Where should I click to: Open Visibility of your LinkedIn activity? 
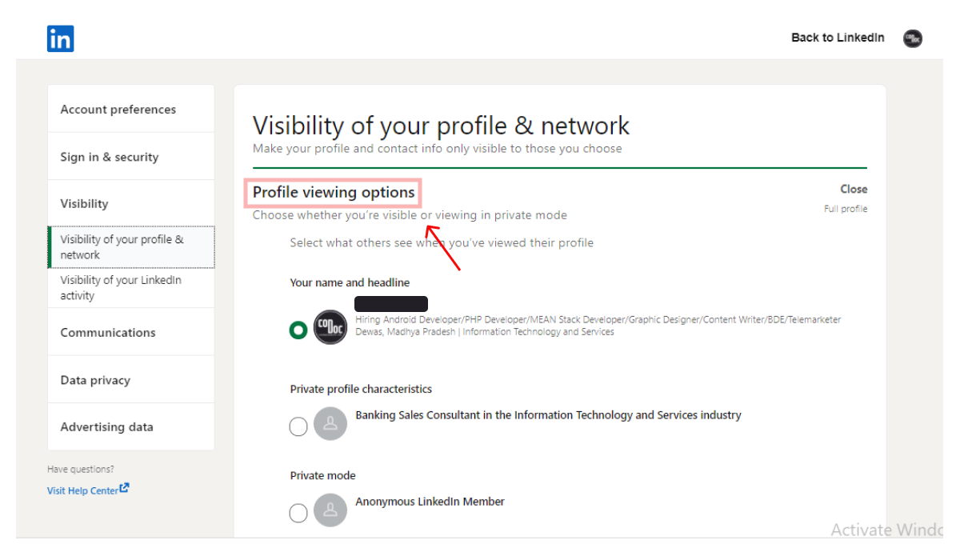click(x=131, y=288)
